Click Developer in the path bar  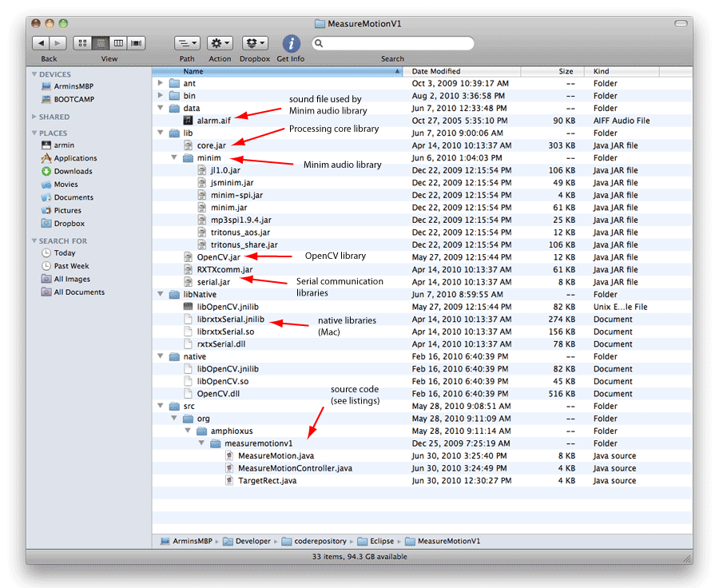click(x=247, y=541)
